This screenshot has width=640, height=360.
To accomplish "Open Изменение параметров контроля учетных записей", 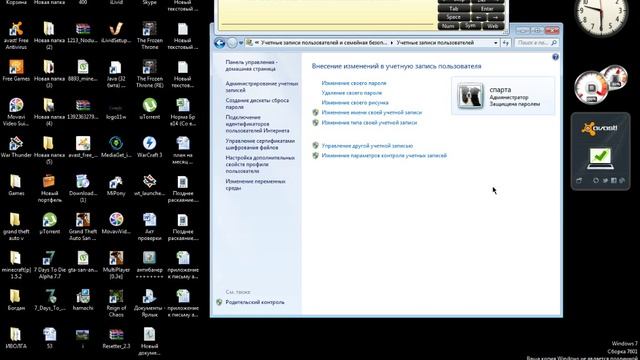I will [384, 156].
